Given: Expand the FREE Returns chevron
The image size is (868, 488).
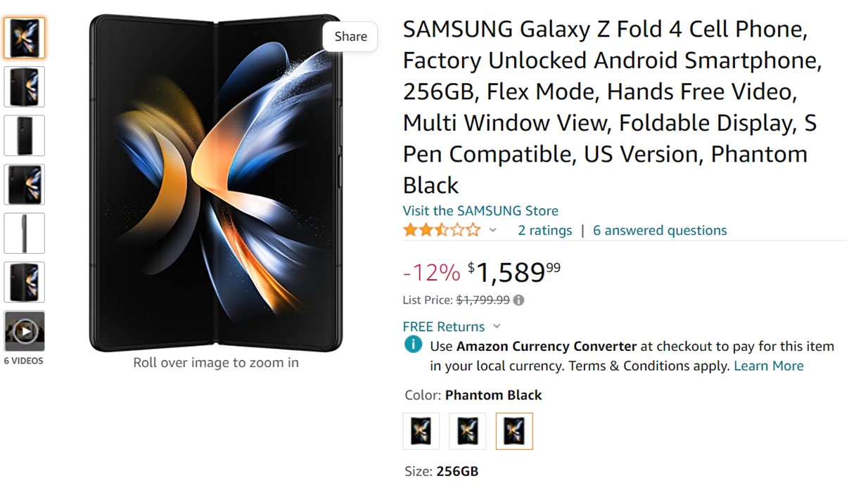Looking at the screenshot, I should coord(497,326).
